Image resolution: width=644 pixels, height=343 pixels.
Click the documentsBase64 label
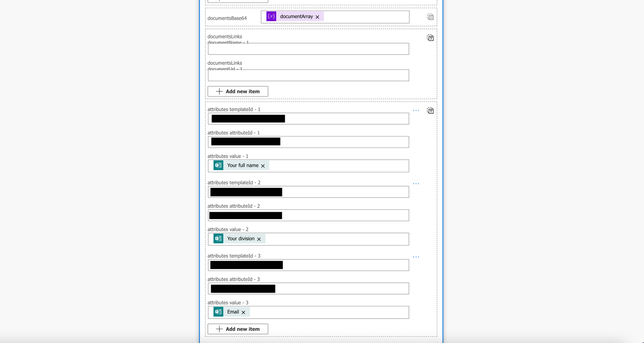(x=227, y=18)
